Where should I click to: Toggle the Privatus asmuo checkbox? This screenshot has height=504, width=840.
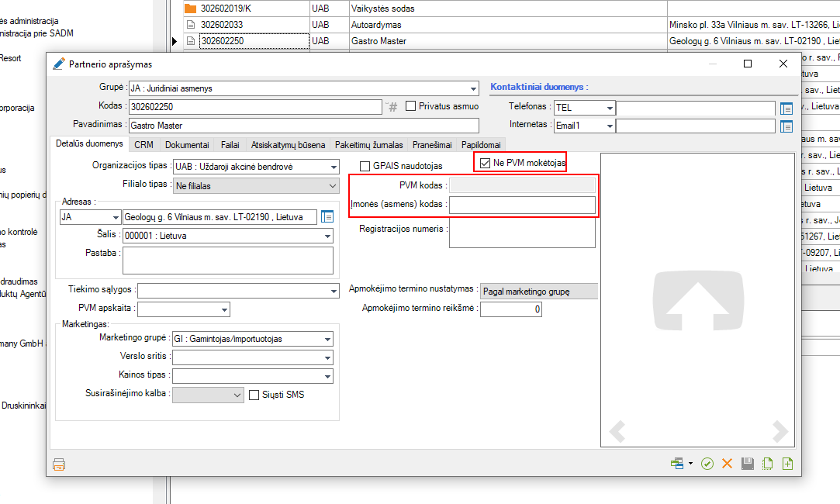[x=411, y=106]
